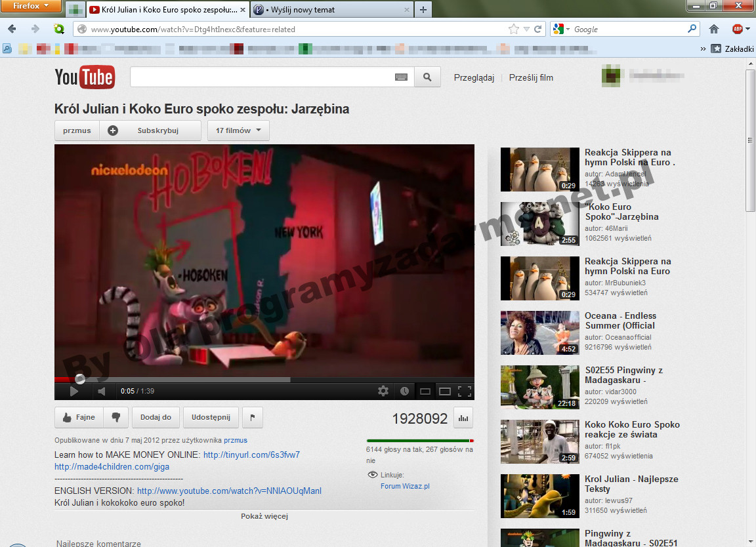Switch to the Wyślij nowy temat tab
Viewport: 756px width, 547px height.
tap(333, 10)
